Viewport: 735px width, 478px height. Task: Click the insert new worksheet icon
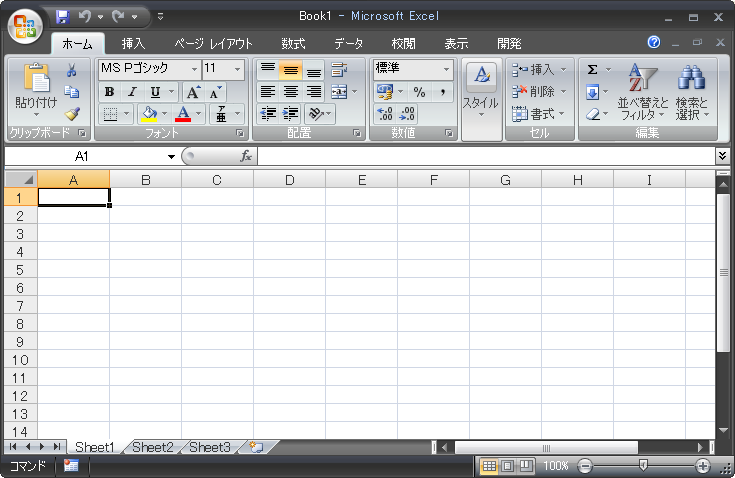click(x=256, y=447)
